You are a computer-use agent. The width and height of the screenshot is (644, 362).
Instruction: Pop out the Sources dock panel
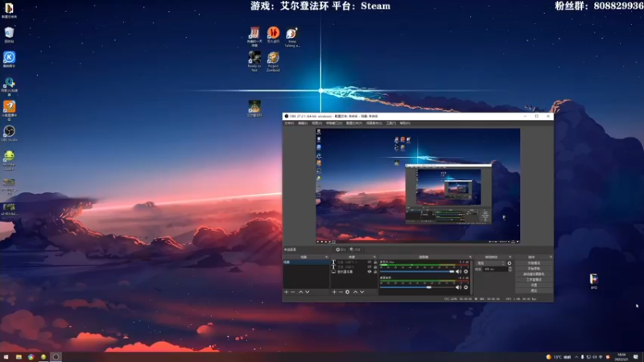pyautogui.click(x=374, y=257)
